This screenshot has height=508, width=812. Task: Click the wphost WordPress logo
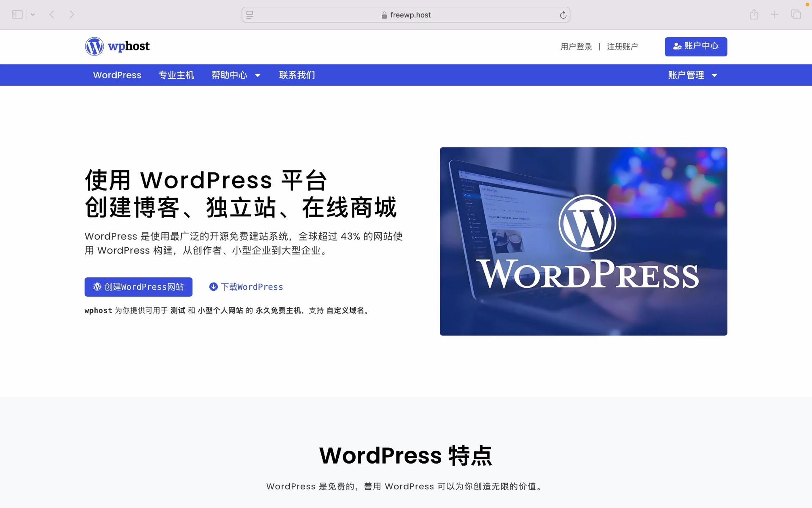point(117,46)
